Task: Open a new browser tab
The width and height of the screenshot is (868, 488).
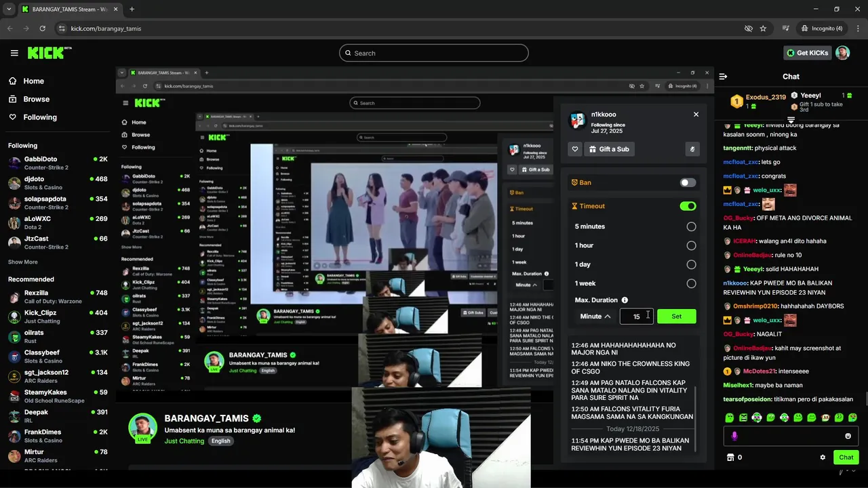Action: click(x=132, y=9)
